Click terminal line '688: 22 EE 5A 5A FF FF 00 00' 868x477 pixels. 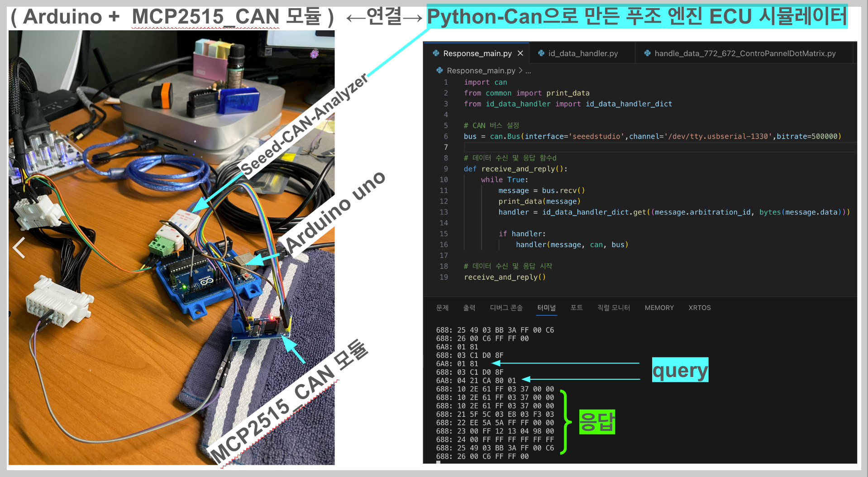click(x=495, y=423)
